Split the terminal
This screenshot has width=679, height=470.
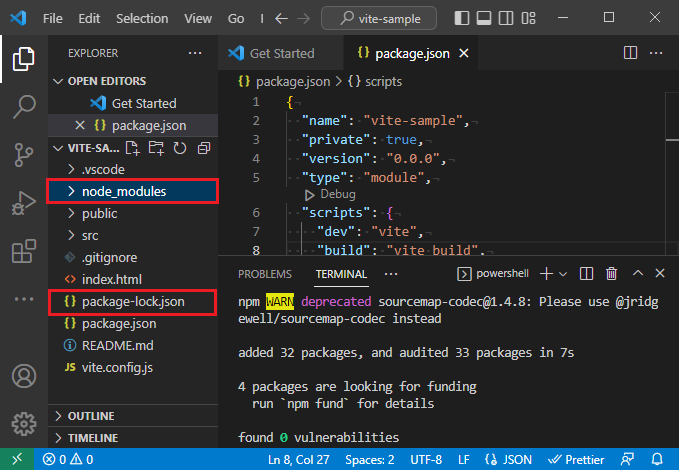click(586, 273)
